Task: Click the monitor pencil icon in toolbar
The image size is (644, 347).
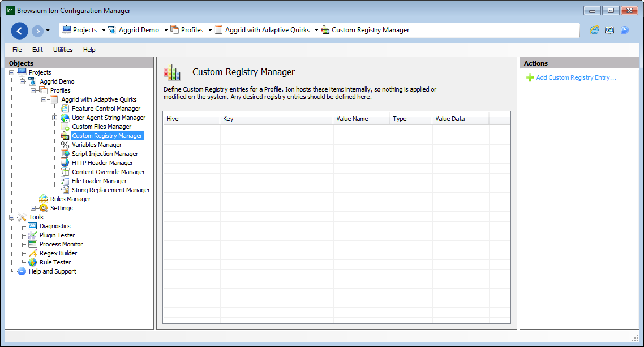Action: tap(609, 30)
